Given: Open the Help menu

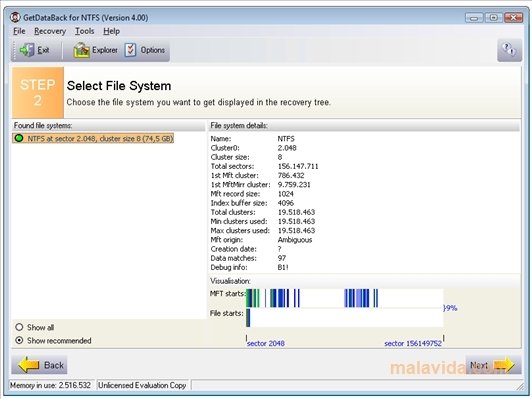Looking at the screenshot, I should tap(112, 31).
